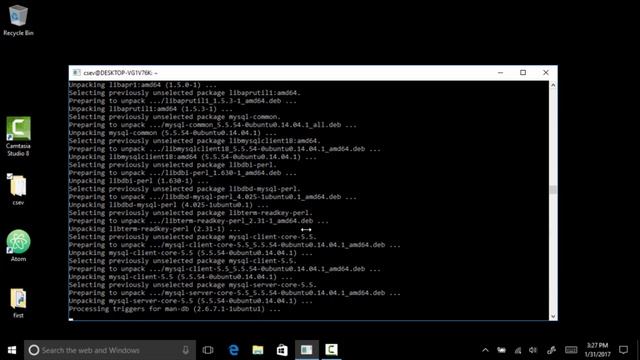Click the 'Unpacking libapr1:amd64 (1.5.0-1)' line
This screenshot has width=640, height=360.
coord(142,85)
